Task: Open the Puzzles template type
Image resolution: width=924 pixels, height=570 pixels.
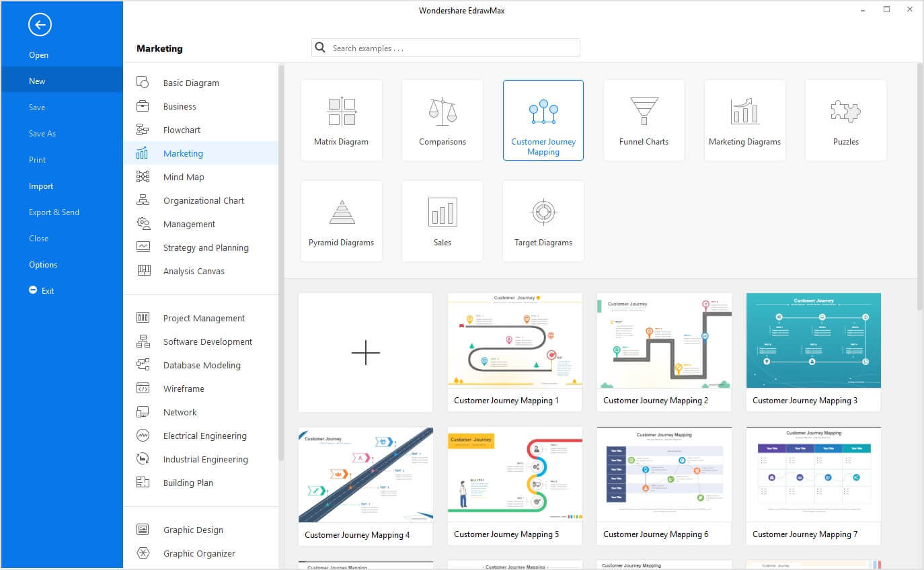Action: (846, 120)
